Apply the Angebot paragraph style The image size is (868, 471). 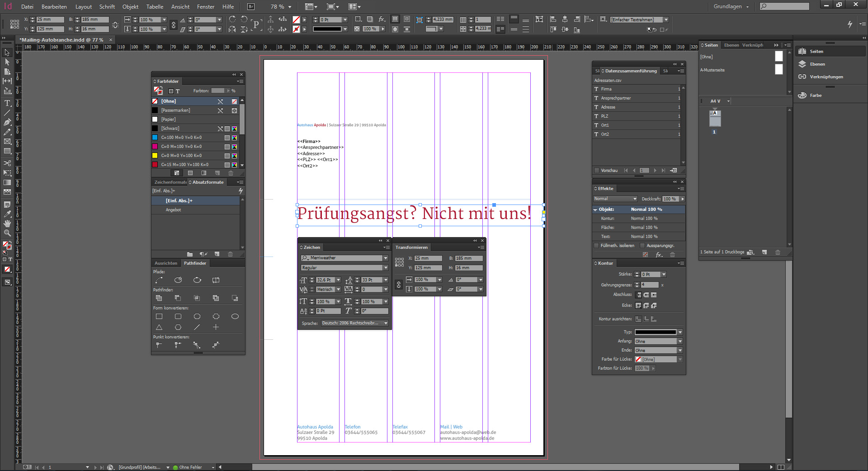pyautogui.click(x=173, y=210)
